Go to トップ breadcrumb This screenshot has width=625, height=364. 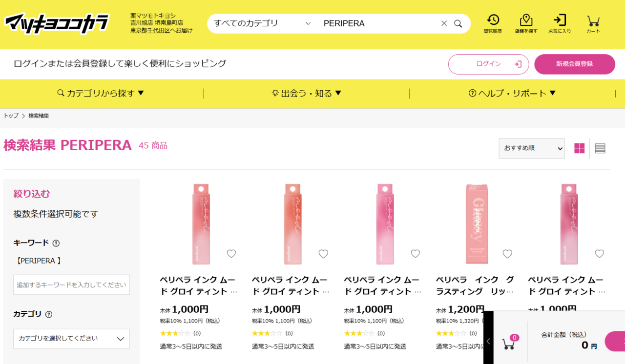pos(11,116)
